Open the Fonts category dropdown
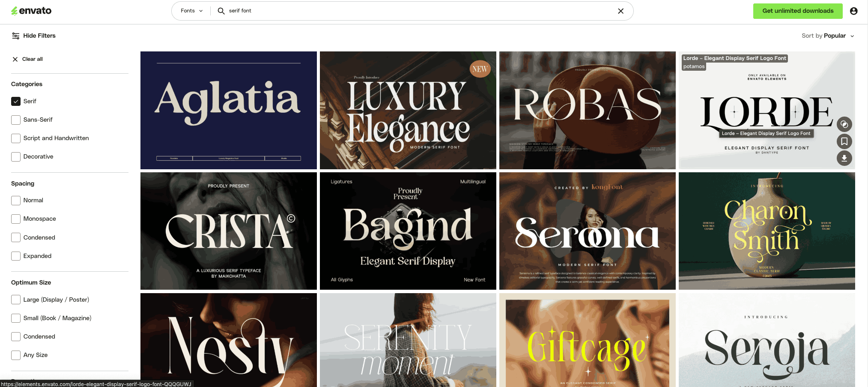868x387 pixels. click(x=191, y=11)
